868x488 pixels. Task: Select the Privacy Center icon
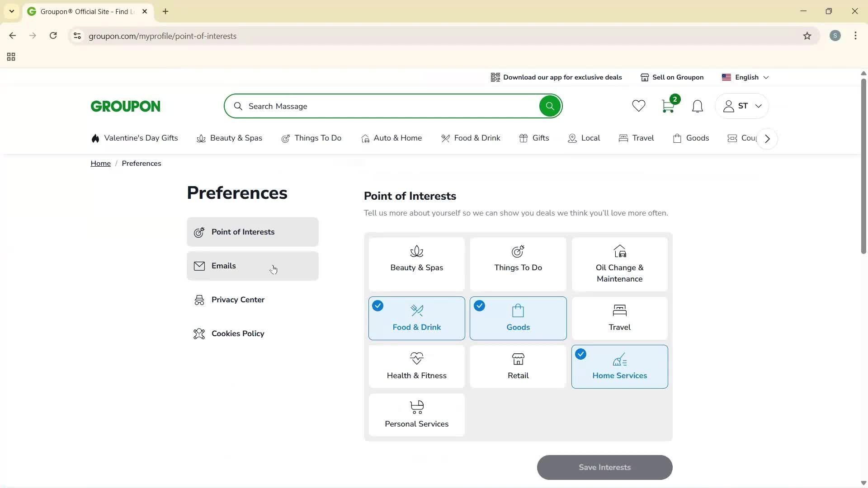[199, 300]
